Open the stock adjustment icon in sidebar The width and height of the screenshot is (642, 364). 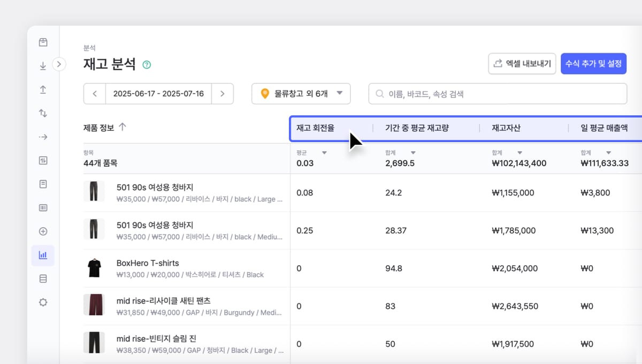click(x=43, y=160)
